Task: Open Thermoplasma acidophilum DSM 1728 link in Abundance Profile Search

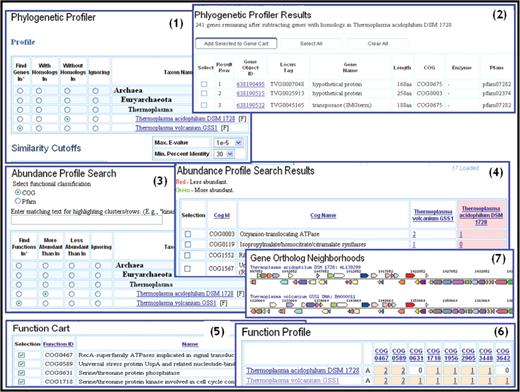Action: click(185, 294)
